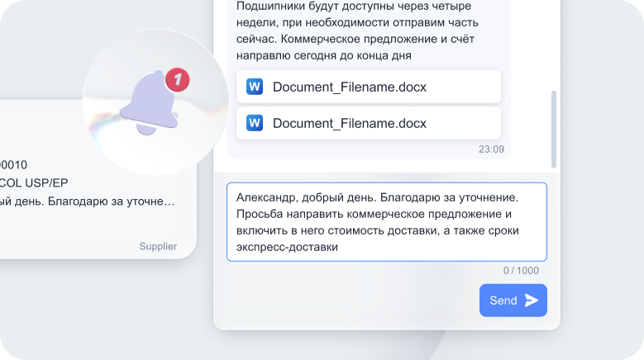The height and width of the screenshot is (360, 644).
Task: Click the 23:09 message timestamp
Action: click(490, 149)
